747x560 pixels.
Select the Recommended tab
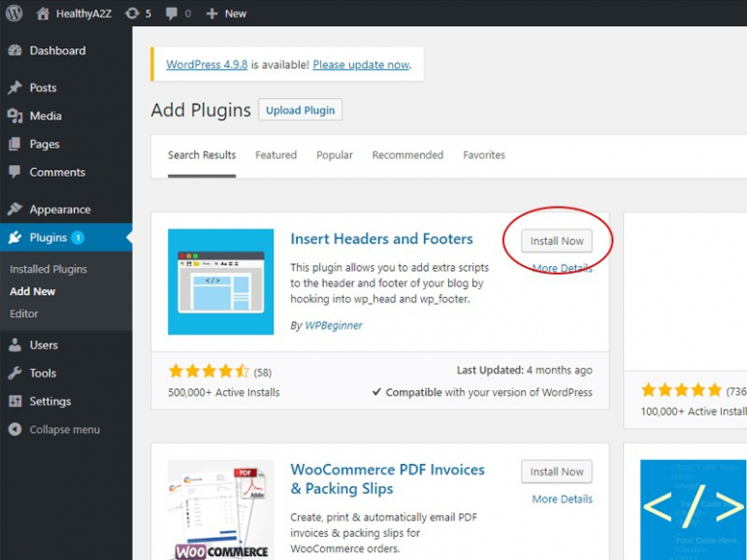(x=407, y=155)
